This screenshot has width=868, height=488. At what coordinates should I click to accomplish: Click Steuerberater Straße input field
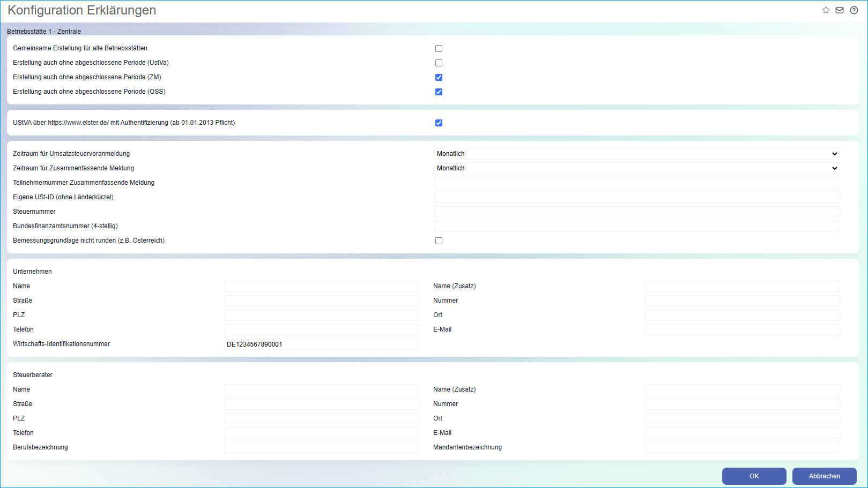pyautogui.click(x=322, y=404)
